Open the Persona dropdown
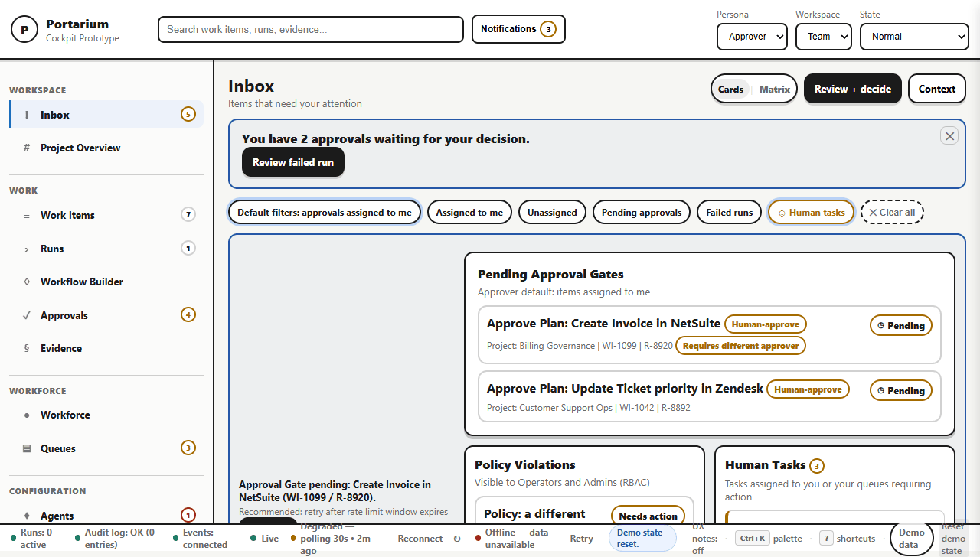 752,36
